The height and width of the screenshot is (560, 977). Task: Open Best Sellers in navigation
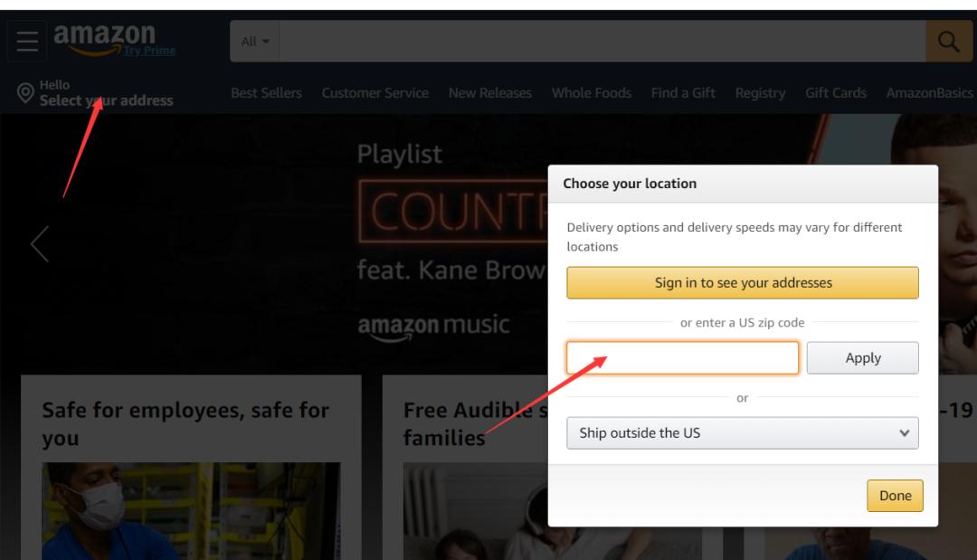click(x=266, y=93)
